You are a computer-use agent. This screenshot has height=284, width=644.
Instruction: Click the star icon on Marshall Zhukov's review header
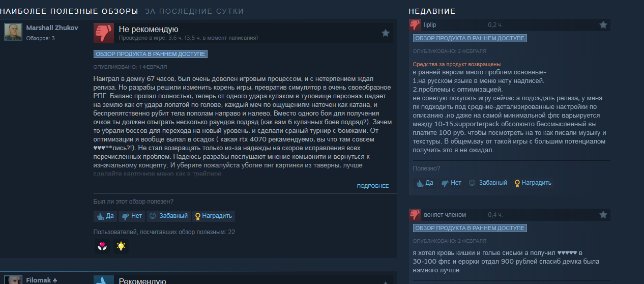click(x=386, y=33)
